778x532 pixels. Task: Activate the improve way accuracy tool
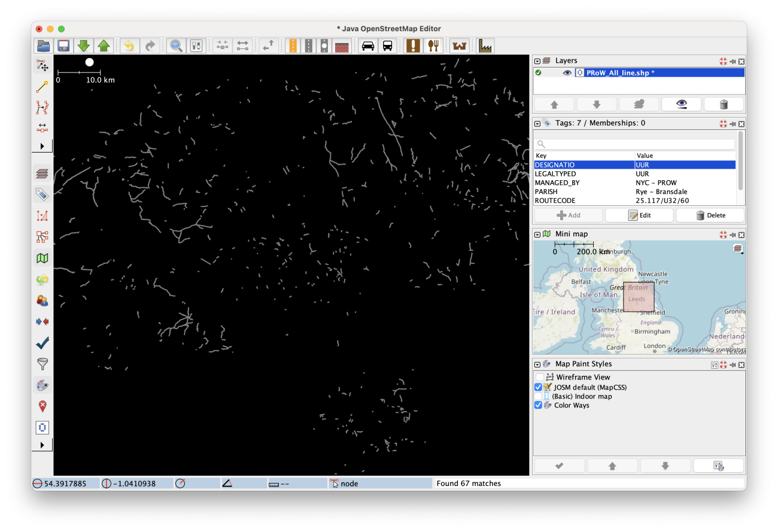click(42, 108)
